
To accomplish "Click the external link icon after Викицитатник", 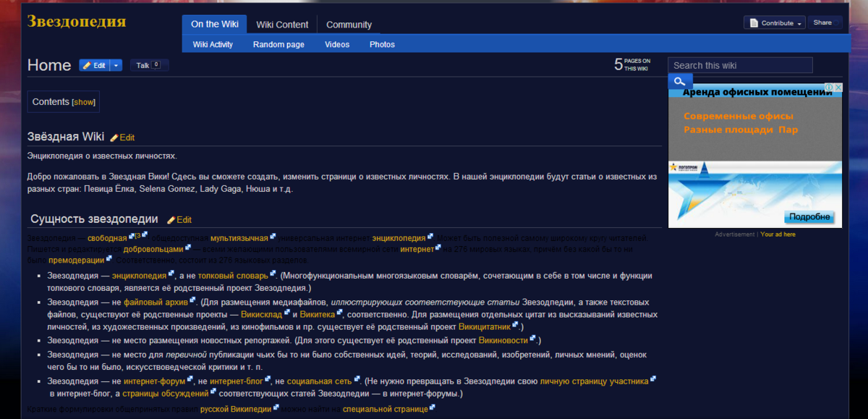I will pos(515,325).
